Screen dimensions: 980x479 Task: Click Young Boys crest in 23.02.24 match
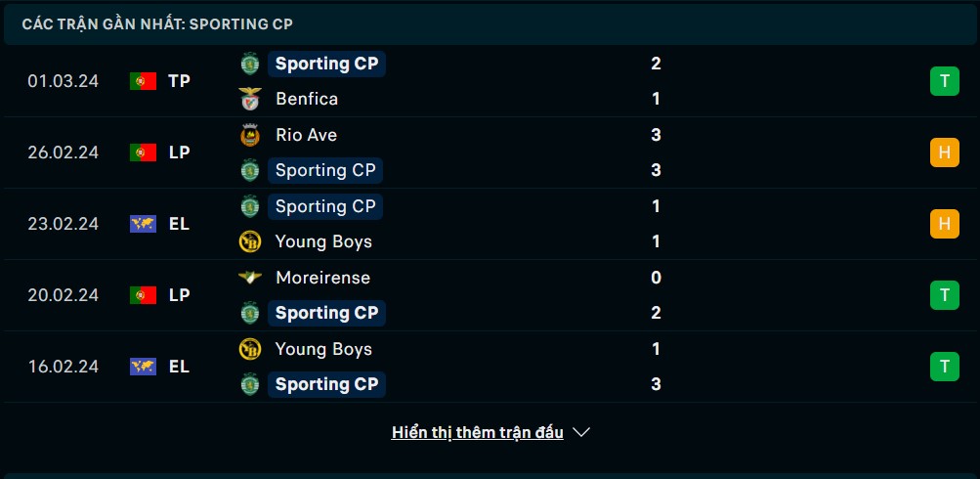click(x=250, y=241)
